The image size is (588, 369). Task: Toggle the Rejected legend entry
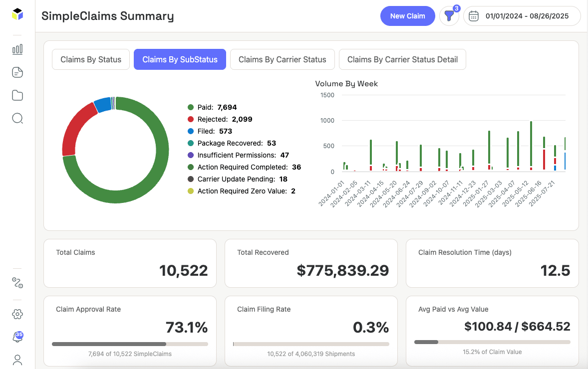pos(220,119)
